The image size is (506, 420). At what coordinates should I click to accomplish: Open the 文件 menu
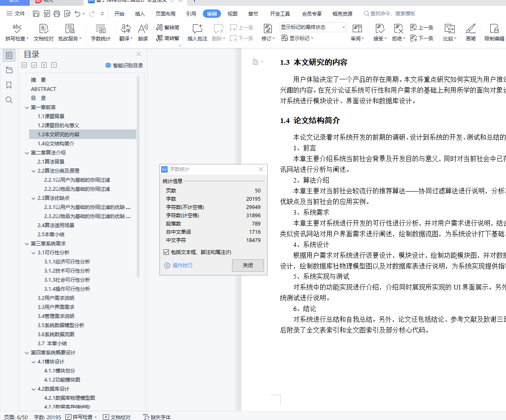click(16, 14)
